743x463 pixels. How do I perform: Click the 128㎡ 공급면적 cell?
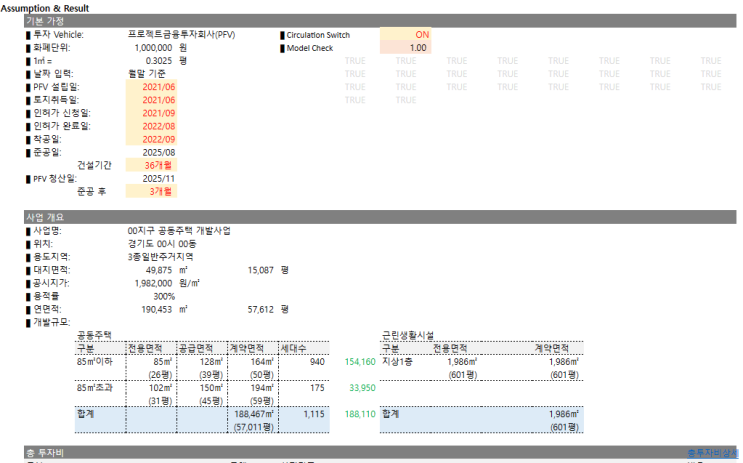click(x=211, y=362)
